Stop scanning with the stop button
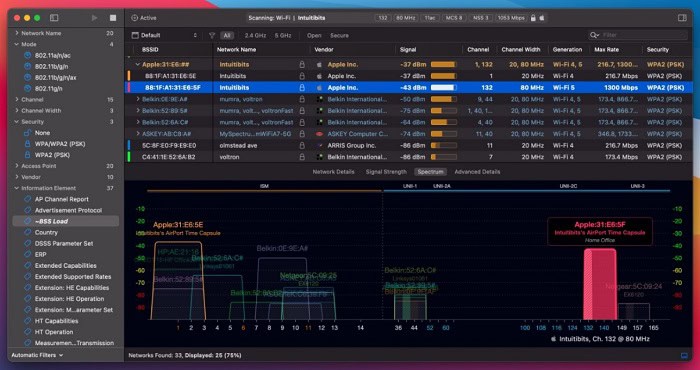The height and width of the screenshot is (370, 700). point(113,18)
